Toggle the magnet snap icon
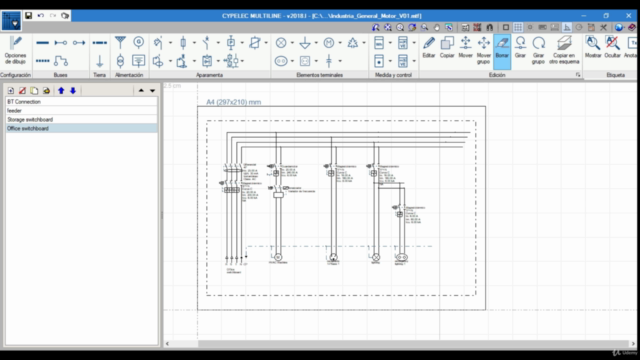Screen dimensions: 640x360 click(489, 27)
